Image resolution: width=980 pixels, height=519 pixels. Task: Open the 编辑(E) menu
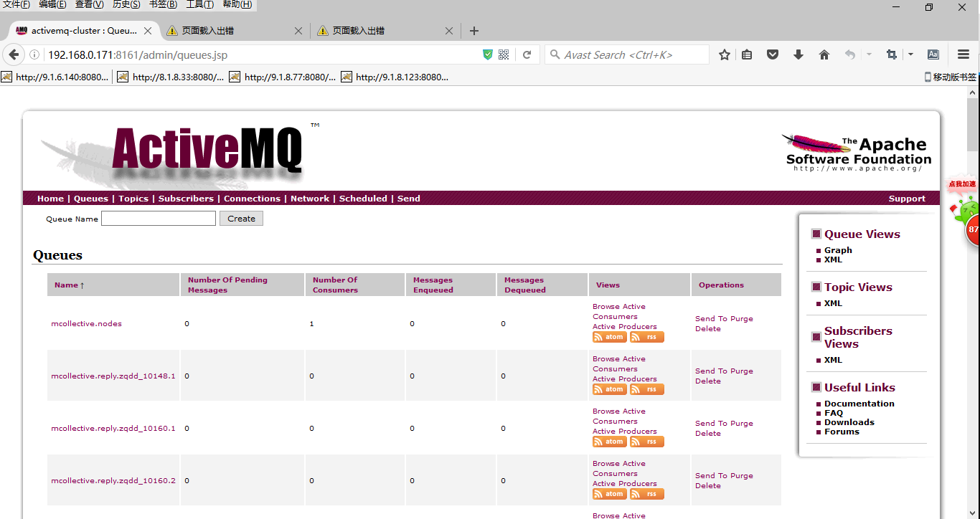(52, 4)
